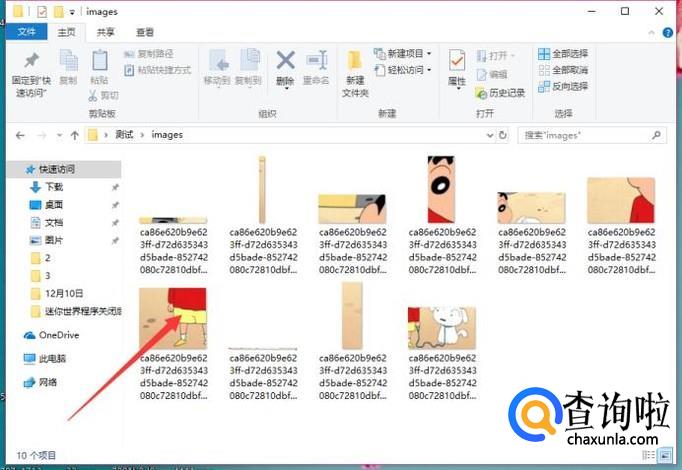Click the Copy to icon
Screen dimensions: 682x470
pyautogui.click(x=250, y=60)
